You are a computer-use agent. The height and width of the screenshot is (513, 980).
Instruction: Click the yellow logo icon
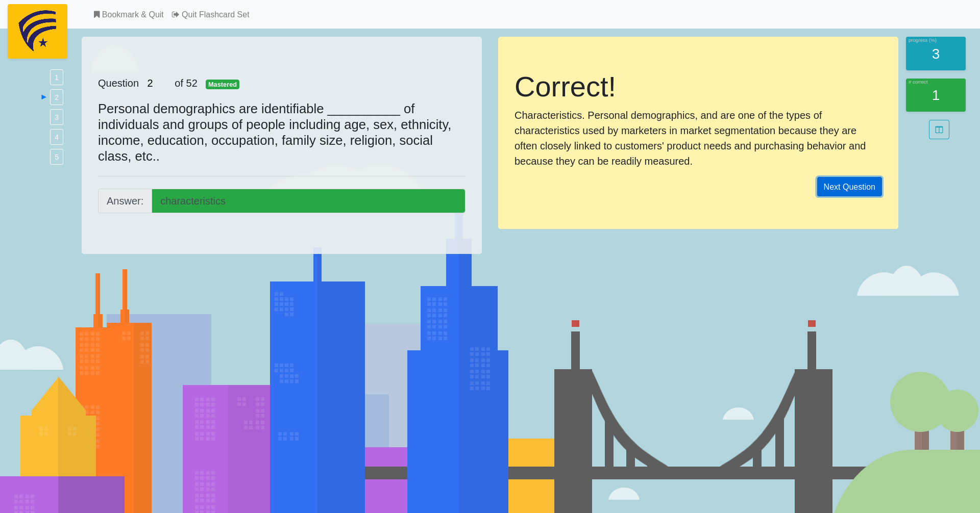[37, 31]
